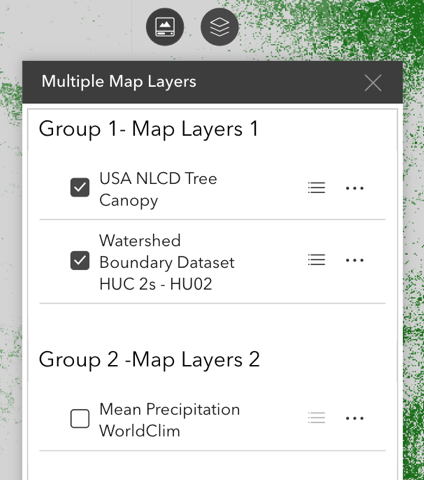Click the Multiple Map Layers title bar

pyautogui.click(x=212, y=82)
